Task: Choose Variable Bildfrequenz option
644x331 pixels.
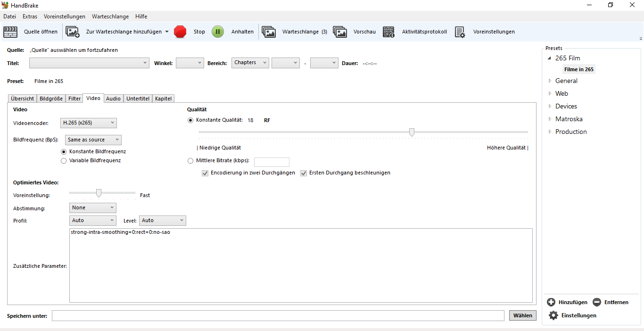Action: click(64, 161)
